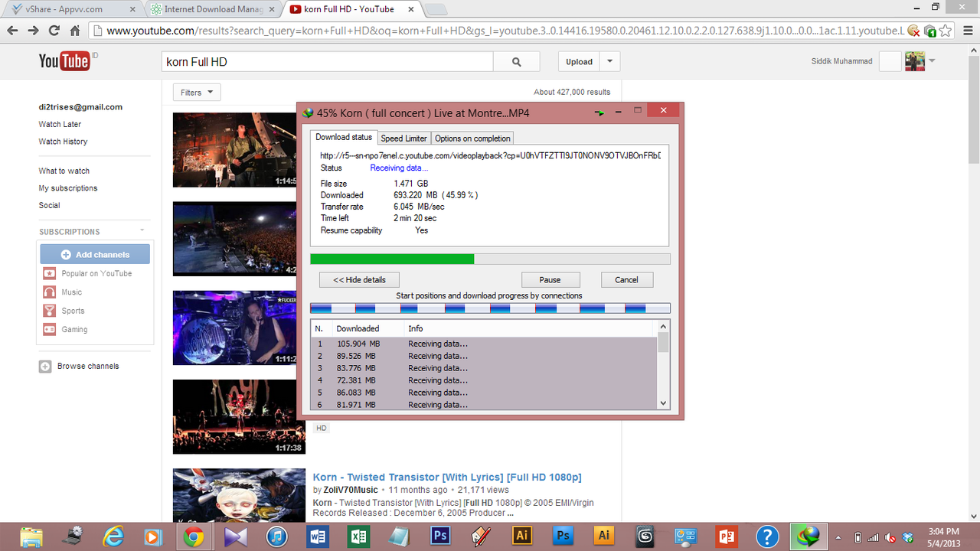Click the IDM dialog title icon
This screenshot has height=551, width=980.
pyautogui.click(x=308, y=112)
